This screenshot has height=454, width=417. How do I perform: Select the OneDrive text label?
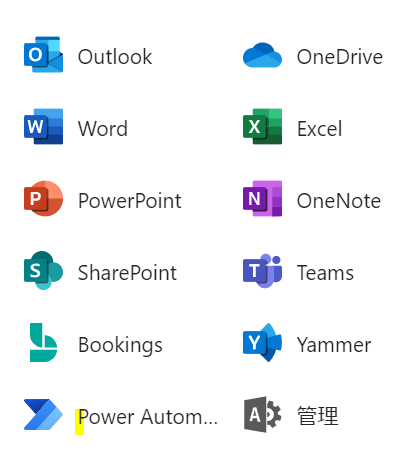[x=340, y=57]
